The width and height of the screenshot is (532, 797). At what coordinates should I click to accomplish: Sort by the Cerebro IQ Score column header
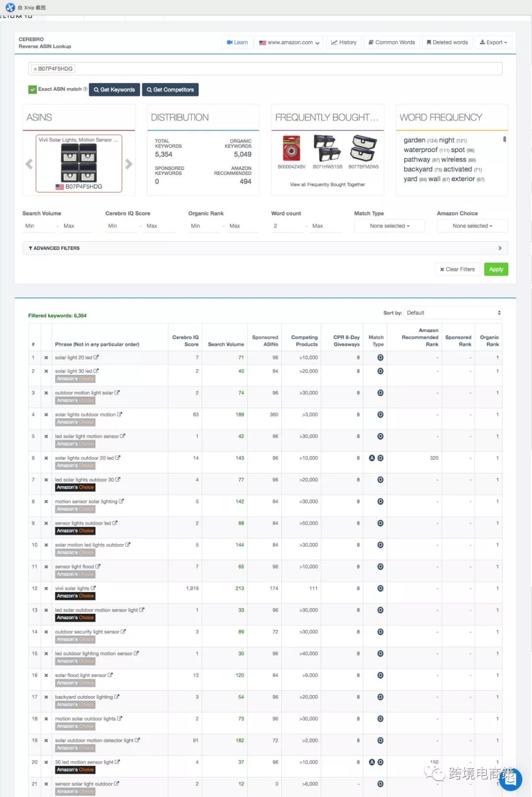[x=185, y=341]
